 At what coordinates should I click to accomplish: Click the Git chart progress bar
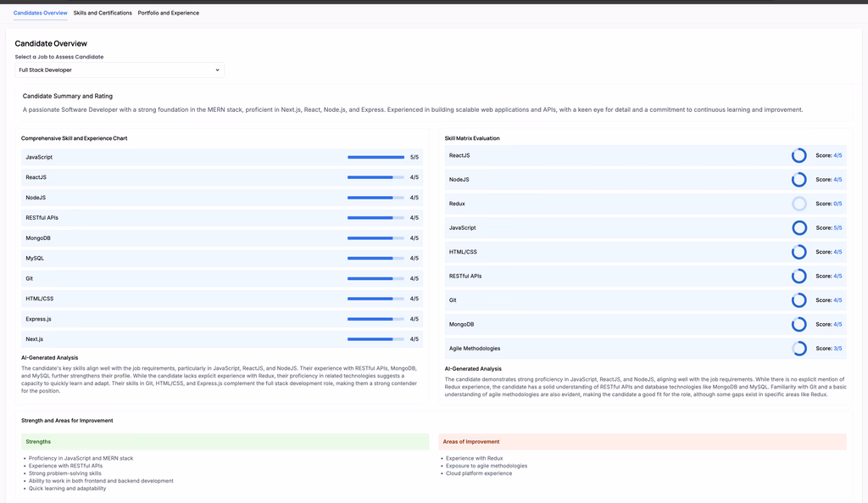coord(376,279)
